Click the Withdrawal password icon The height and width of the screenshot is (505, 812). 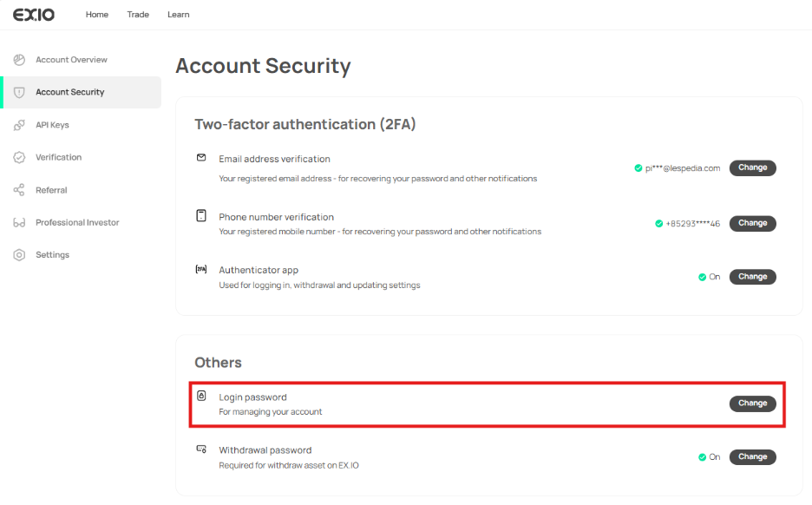coord(201,449)
